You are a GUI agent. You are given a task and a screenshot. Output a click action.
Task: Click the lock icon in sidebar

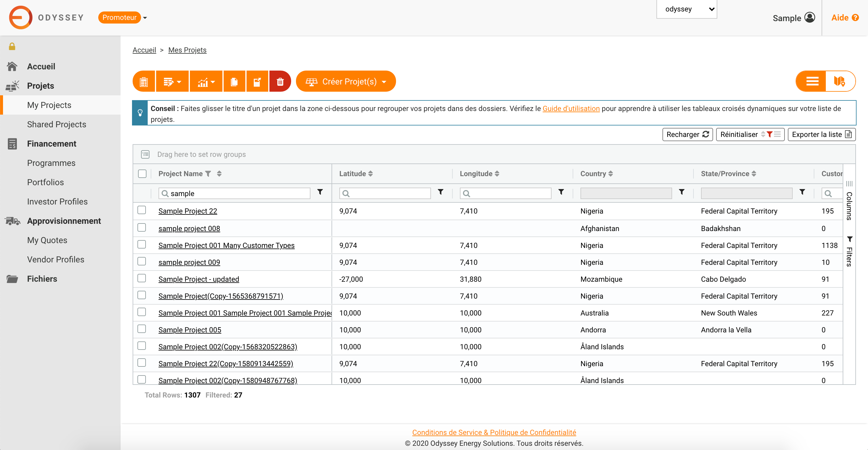(12, 46)
